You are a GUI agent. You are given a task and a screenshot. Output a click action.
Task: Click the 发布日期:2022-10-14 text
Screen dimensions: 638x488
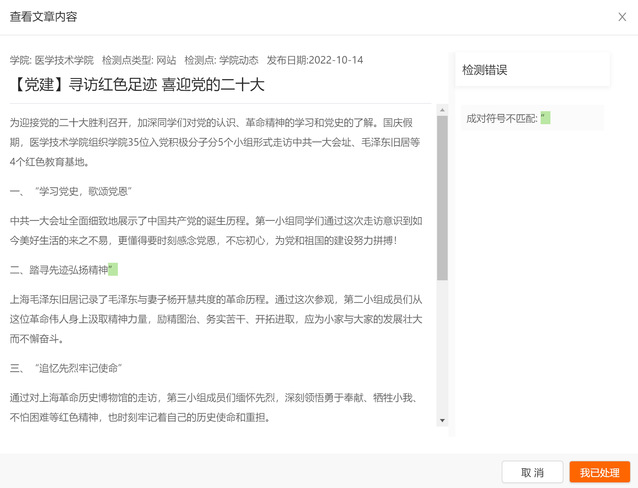click(314, 60)
